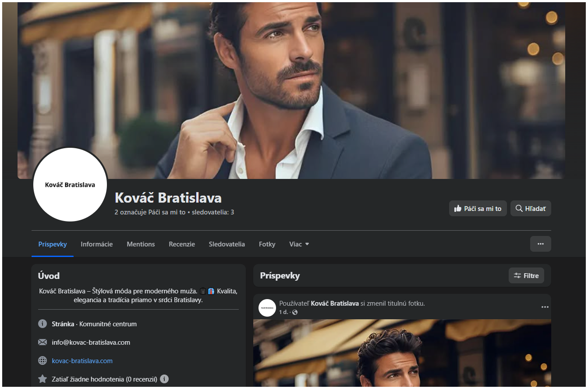Show the Sledovatelia tab
The image size is (588, 389).
(227, 244)
